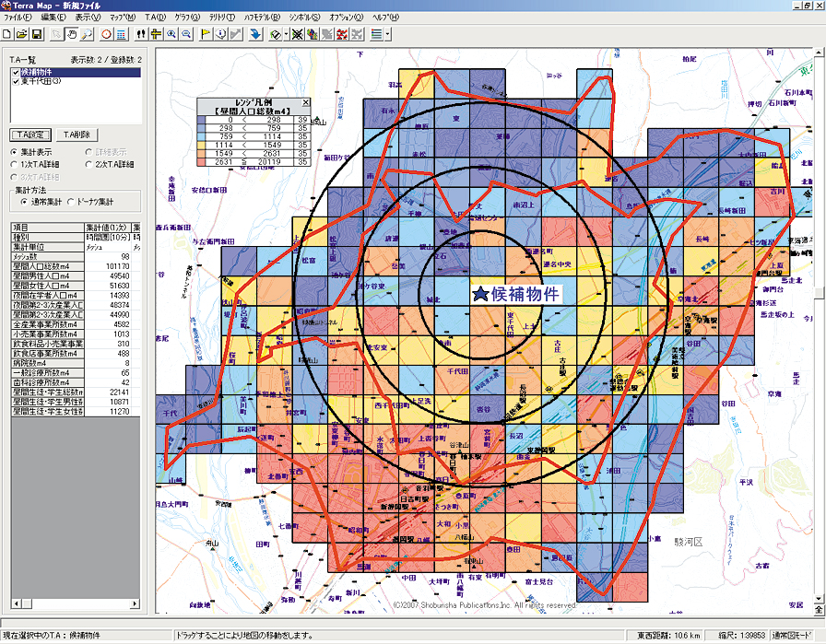Click the dark purple 0–298 legend swatch
The image size is (826, 644).
[x=201, y=120]
